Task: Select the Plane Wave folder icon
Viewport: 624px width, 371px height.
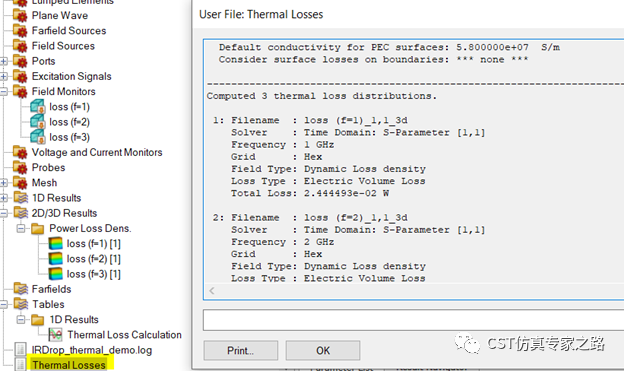Action: tap(20, 16)
